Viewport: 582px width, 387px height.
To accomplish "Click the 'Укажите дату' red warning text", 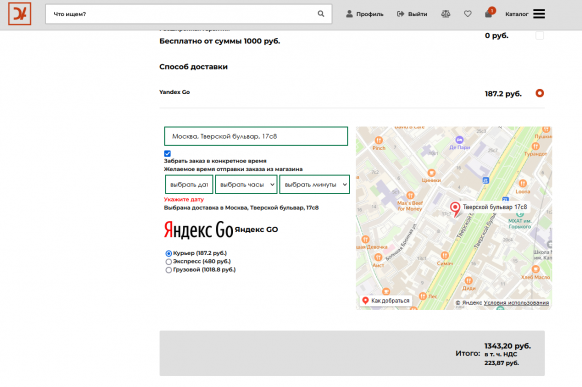I will click(x=184, y=199).
